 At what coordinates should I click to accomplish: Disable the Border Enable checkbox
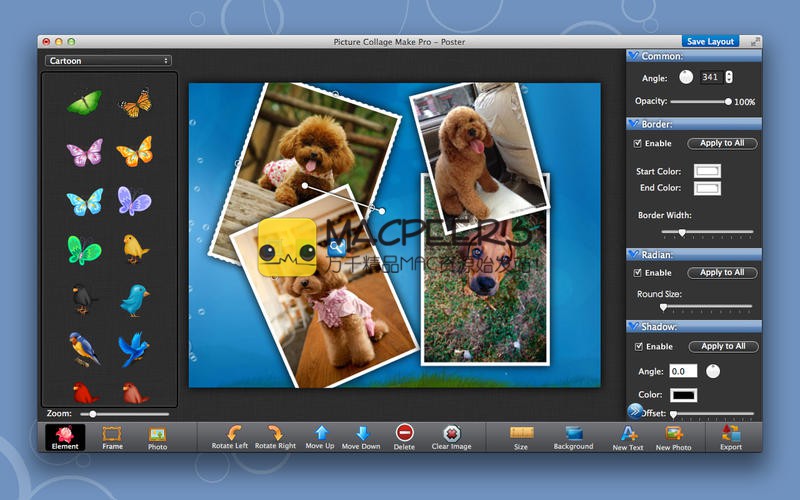tap(638, 144)
